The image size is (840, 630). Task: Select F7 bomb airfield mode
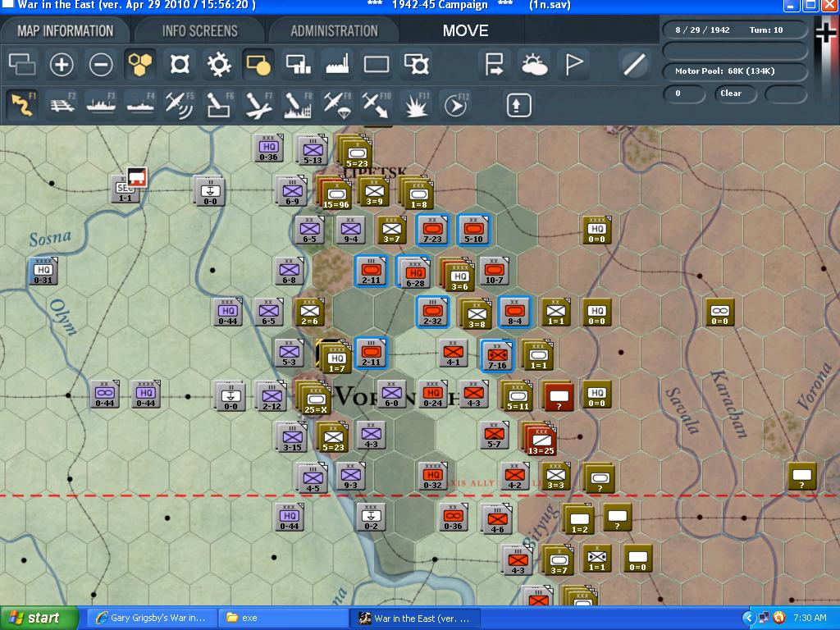point(258,104)
